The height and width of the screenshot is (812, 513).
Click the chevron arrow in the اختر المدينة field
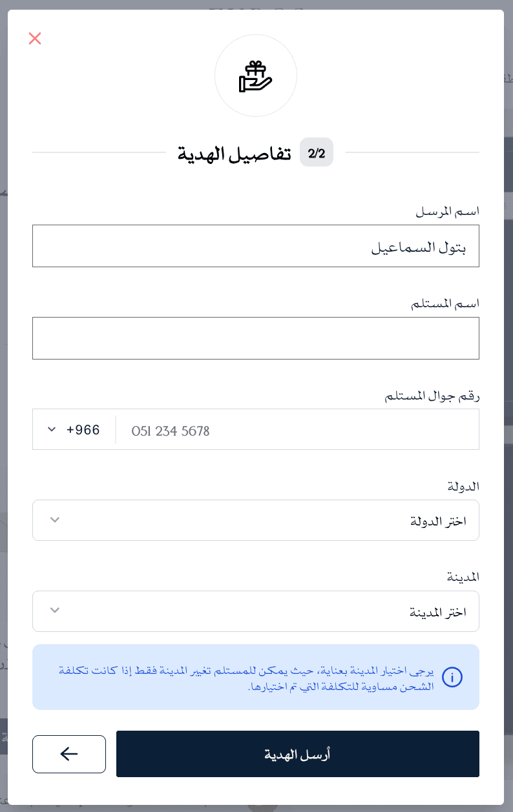click(55, 611)
